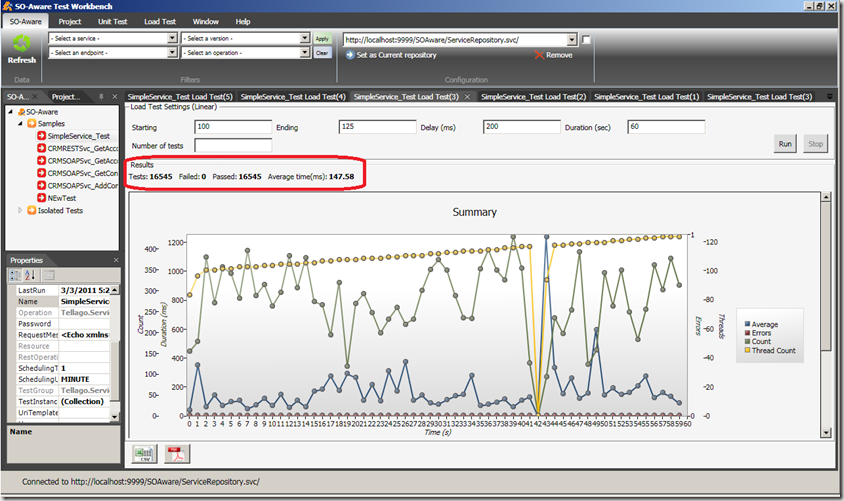Click the Ending value field
This screenshot has height=501, width=844.
377,127
